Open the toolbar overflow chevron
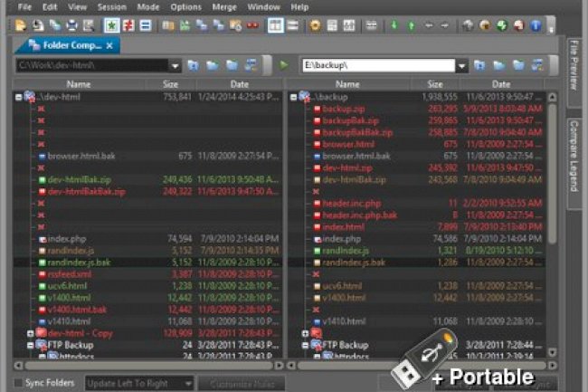The height and width of the screenshot is (392, 588). coord(551,27)
